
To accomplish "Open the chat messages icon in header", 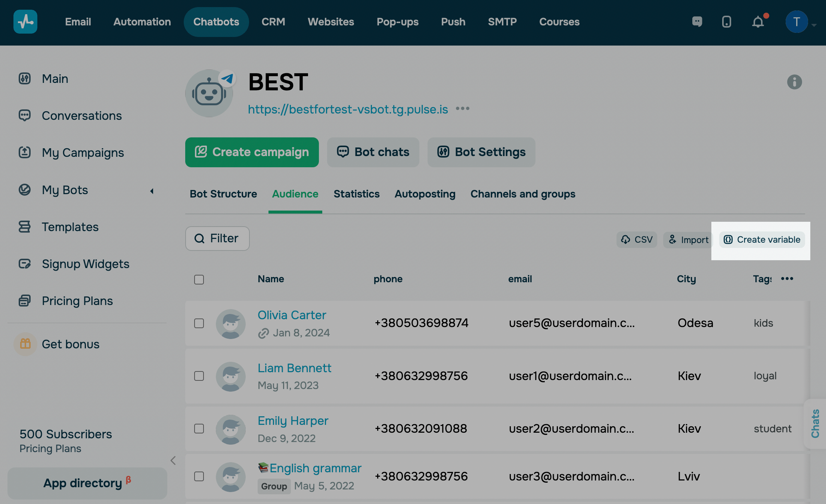I will 697,22.
